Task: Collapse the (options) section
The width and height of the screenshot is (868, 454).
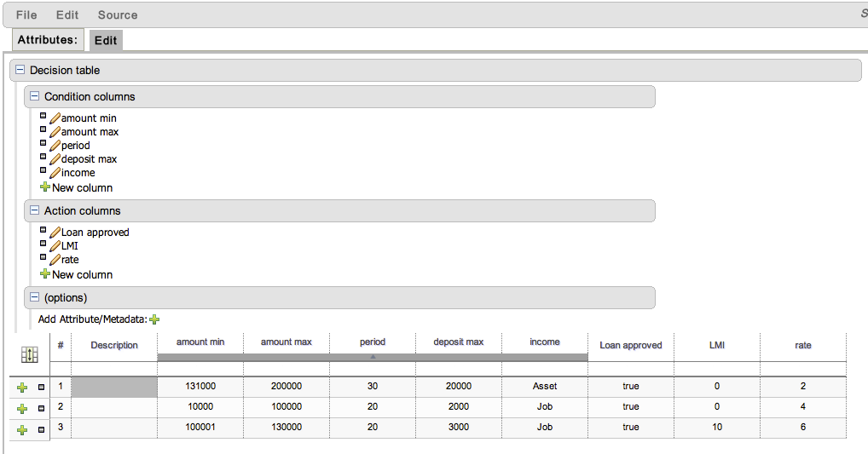Action: 35,298
